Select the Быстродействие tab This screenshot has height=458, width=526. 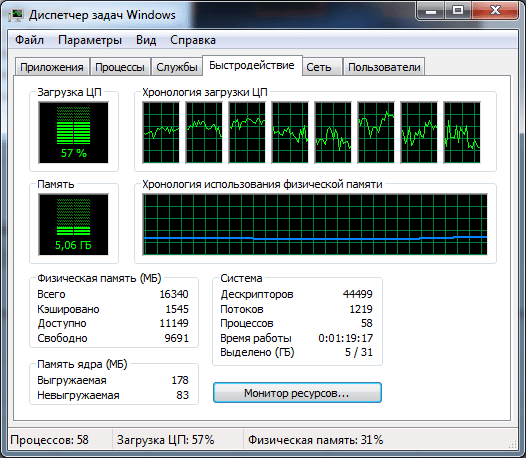point(252,65)
